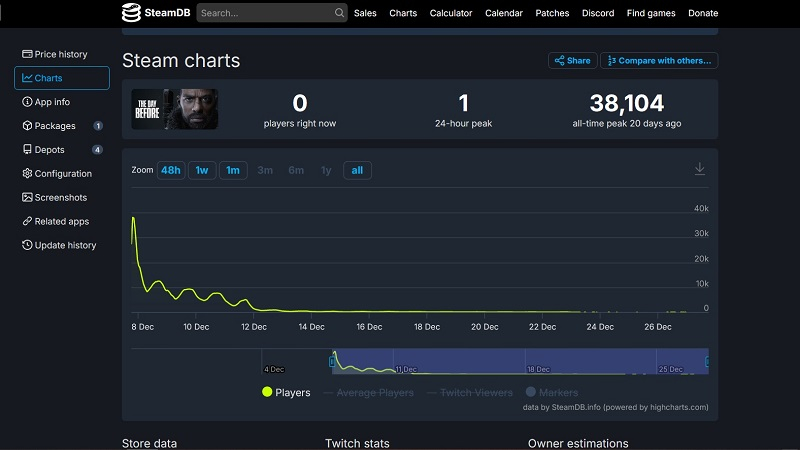Click the chart range navigator left handle
This screenshot has width=800, height=450.
point(334,361)
